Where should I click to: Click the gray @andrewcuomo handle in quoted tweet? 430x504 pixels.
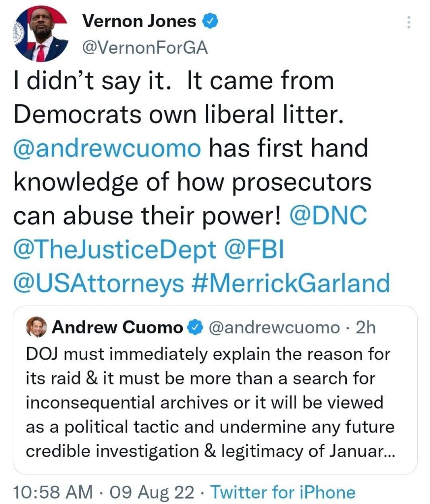tap(275, 327)
